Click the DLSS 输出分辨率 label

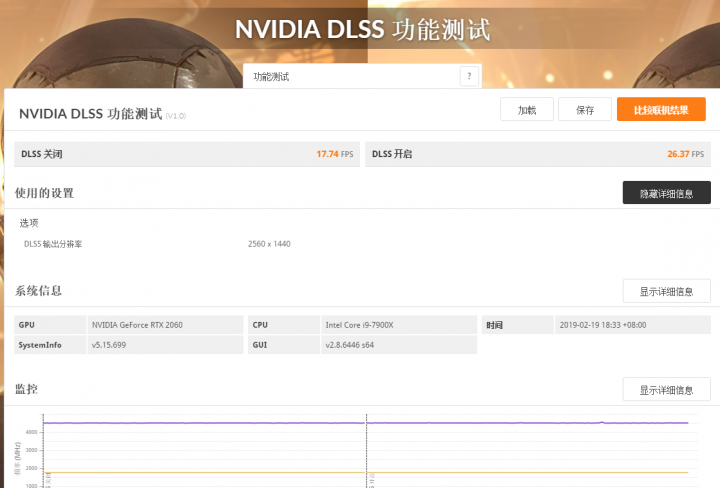pos(53,244)
